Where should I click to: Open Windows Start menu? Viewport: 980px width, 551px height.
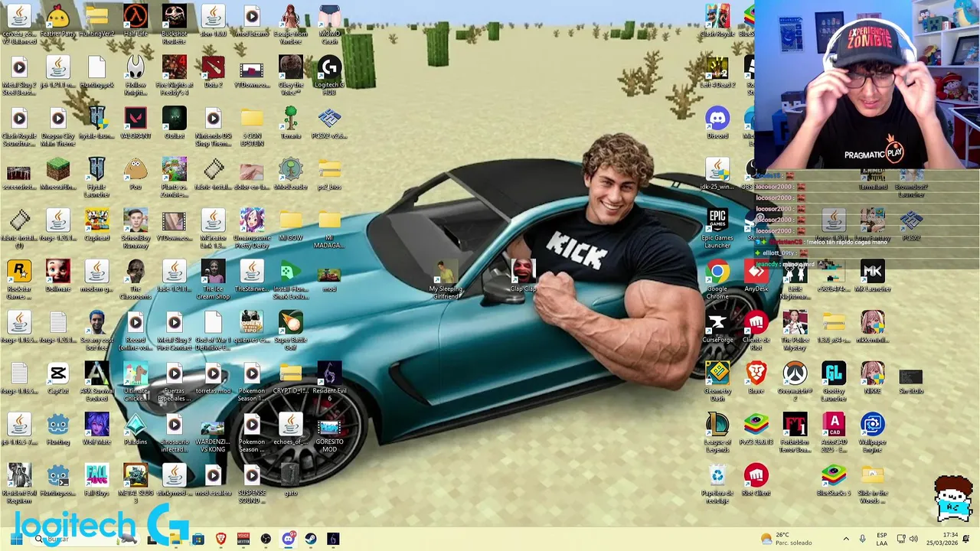coord(16,539)
